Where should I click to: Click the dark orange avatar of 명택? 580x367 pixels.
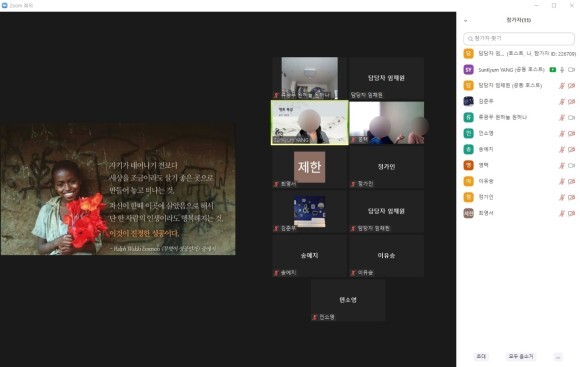pyautogui.click(x=469, y=165)
